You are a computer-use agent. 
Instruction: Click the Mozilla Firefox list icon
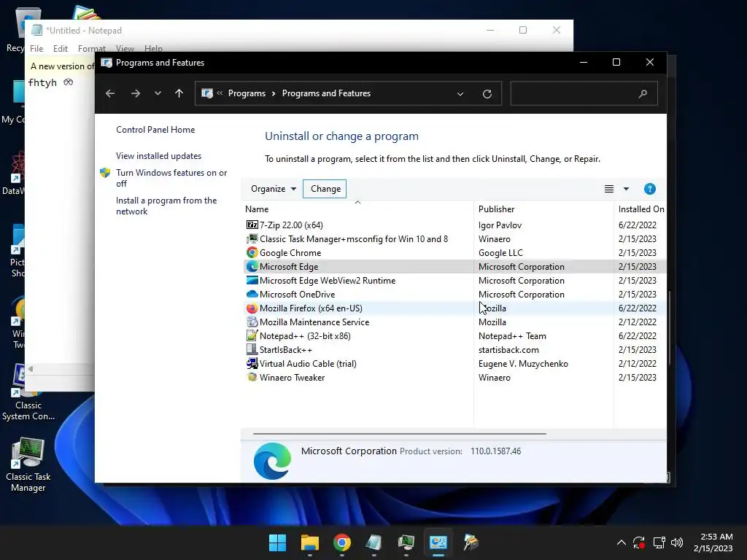coord(252,308)
